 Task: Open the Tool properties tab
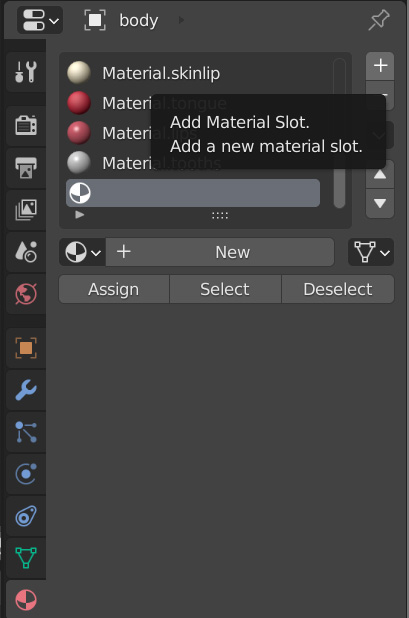point(26,72)
